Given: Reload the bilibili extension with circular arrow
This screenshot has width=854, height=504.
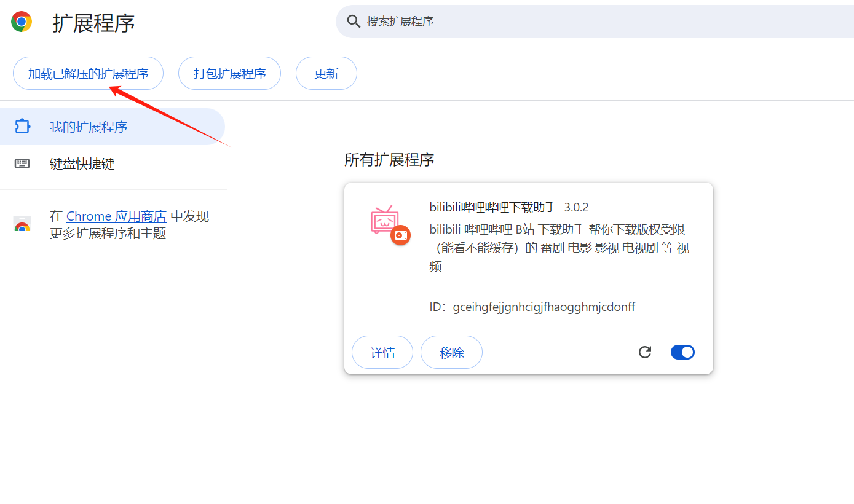Looking at the screenshot, I should 644,352.
